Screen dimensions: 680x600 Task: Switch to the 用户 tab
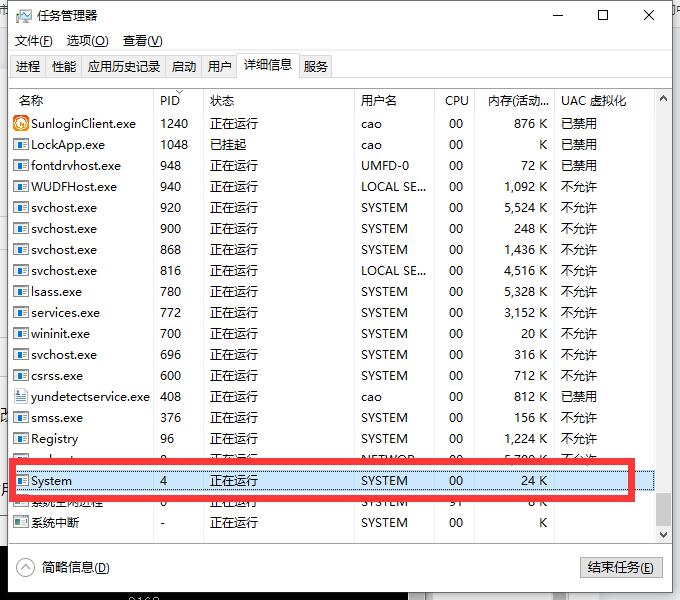tap(219, 66)
